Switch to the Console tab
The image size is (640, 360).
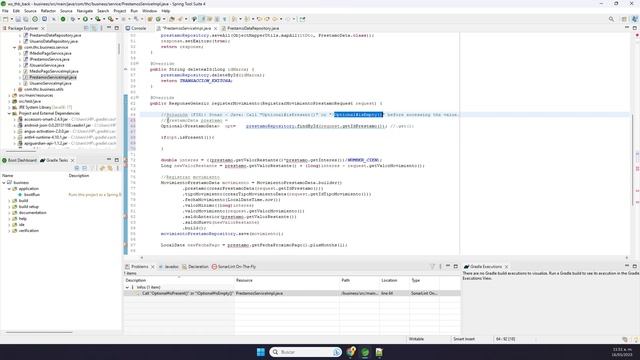[x=136, y=28]
